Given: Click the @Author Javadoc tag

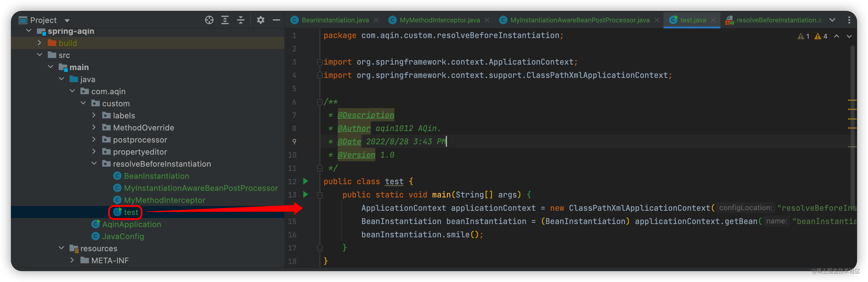Looking at the screenshot, I should coord(354,128).
